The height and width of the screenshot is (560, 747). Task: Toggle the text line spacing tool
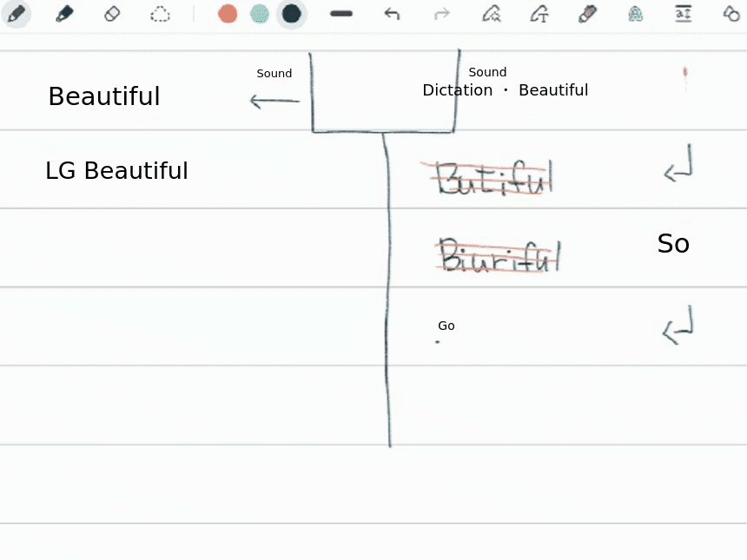point(684,14)
